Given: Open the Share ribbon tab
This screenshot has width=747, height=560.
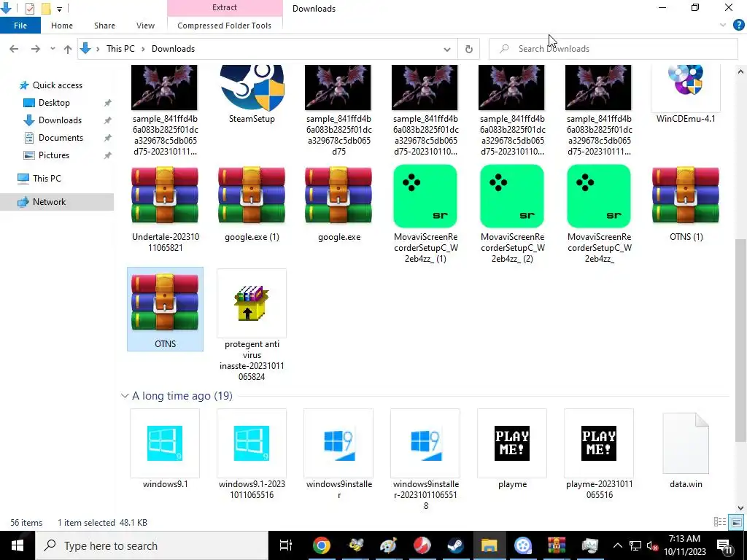Looking at the screenshot, I should coord(104,26).
